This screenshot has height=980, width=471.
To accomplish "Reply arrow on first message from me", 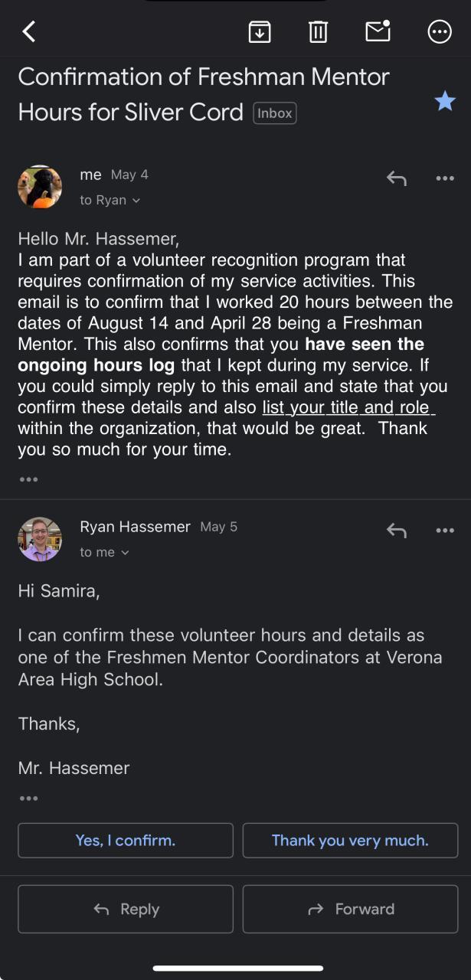I will (x=396, y=178).
